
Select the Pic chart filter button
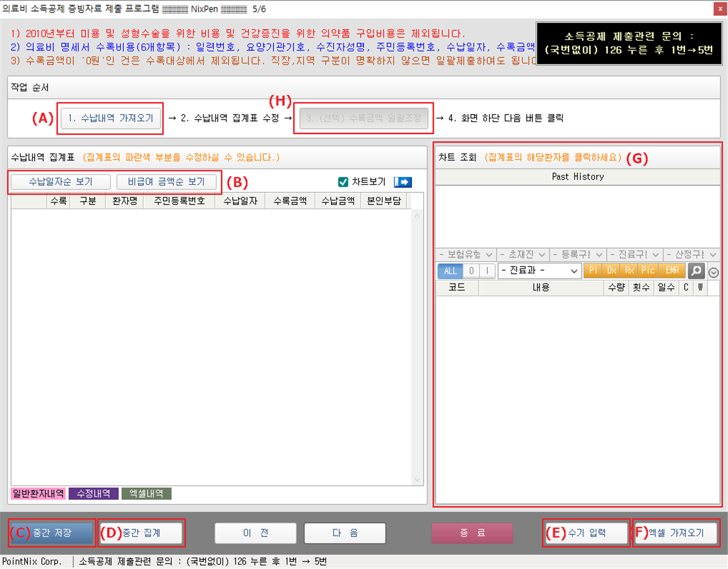648,270
